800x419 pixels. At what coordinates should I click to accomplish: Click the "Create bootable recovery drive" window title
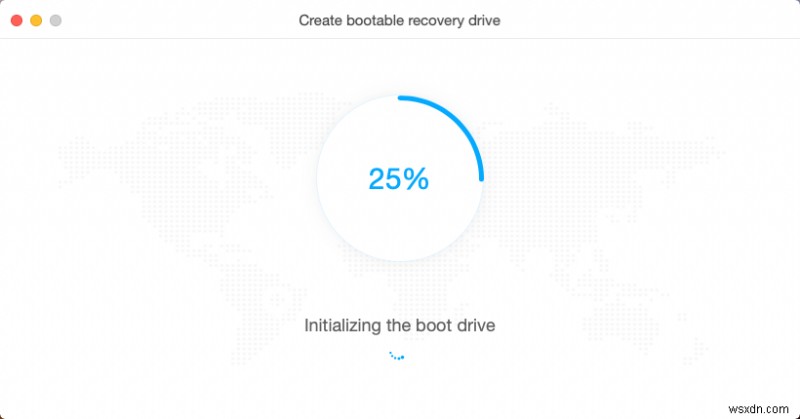[399, 20]
